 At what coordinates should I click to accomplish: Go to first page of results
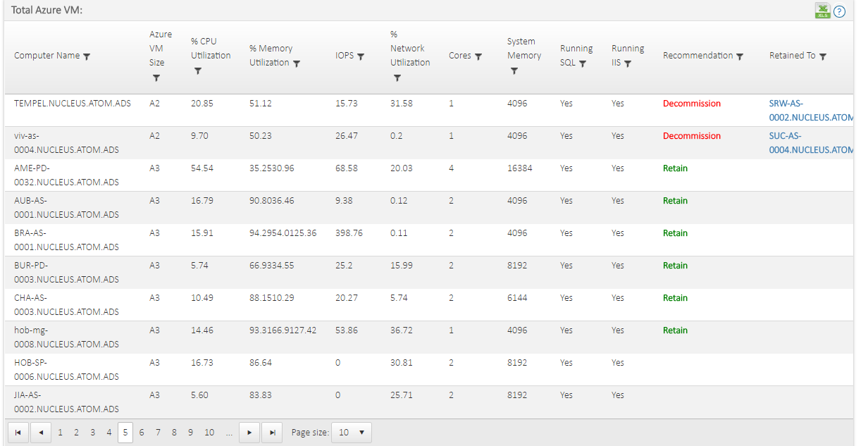18,433
